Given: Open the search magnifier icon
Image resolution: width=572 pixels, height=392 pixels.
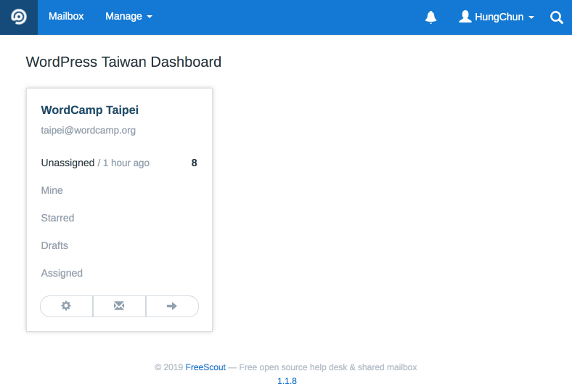Looking at the screenshot, I should tap(556, 17).
